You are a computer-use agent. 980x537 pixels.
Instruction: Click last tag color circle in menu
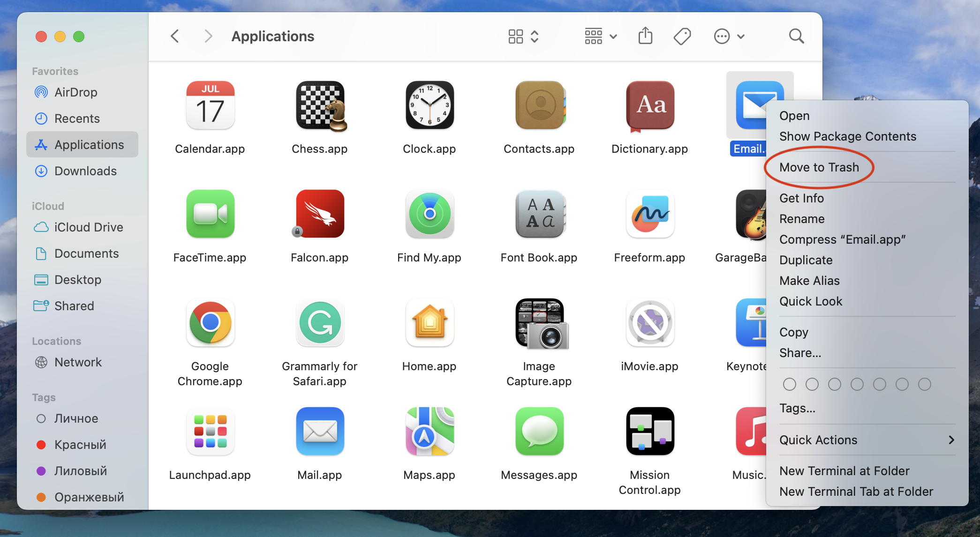tap(925, 384)
